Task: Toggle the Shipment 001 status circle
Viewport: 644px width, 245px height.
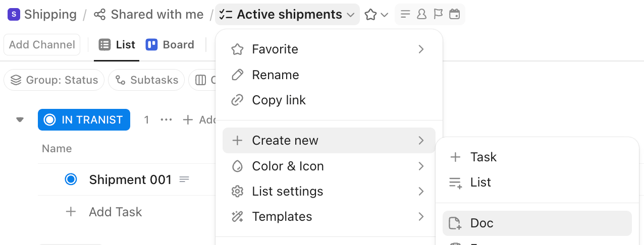Action: tap(71, 179)
